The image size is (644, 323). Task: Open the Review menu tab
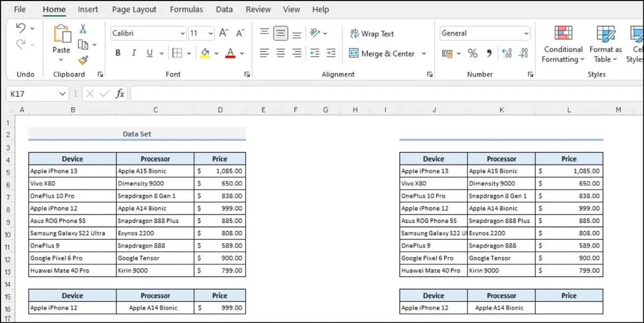(258, 9)
